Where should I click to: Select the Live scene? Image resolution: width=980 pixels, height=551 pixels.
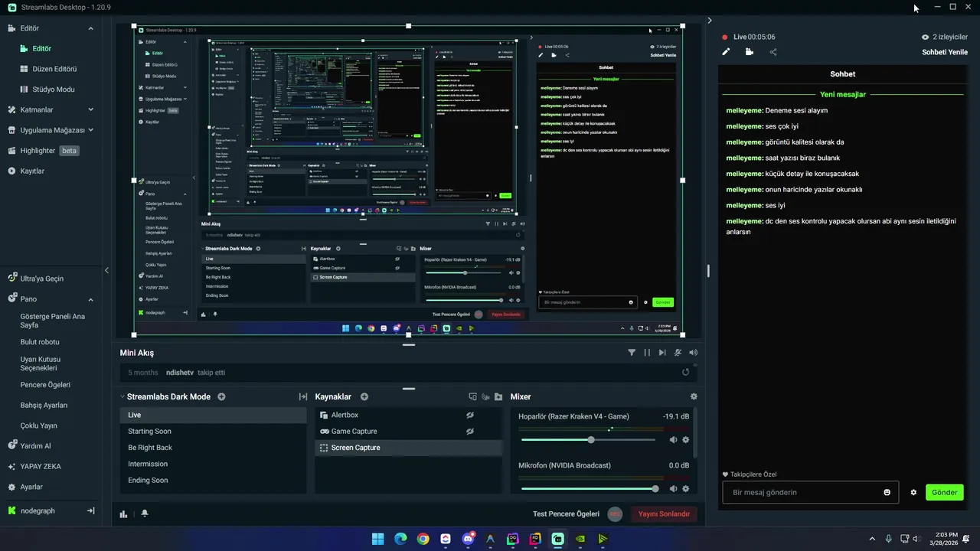(213, 415)
